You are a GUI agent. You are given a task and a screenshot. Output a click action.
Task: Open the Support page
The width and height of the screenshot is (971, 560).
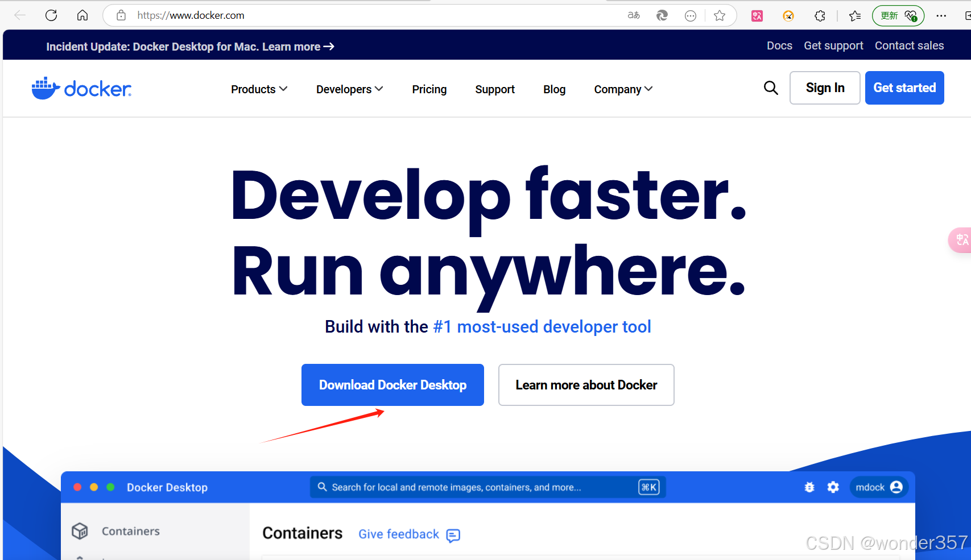pos(495,89)
